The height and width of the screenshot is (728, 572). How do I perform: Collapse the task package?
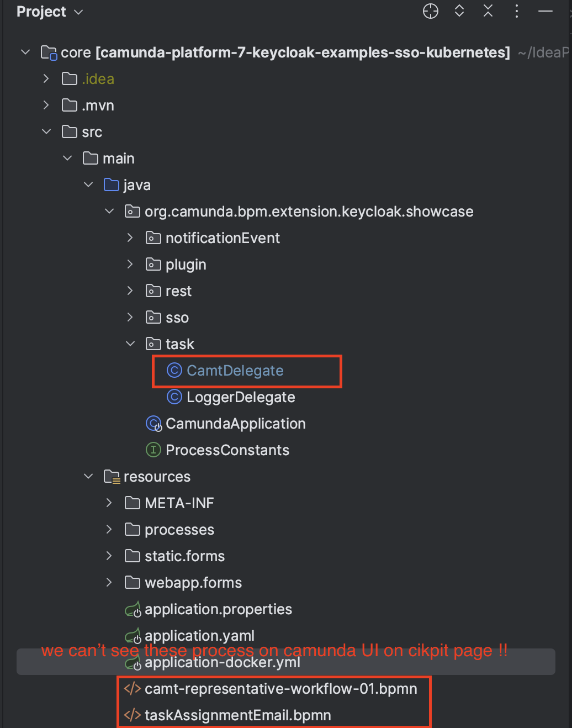tap(130, 344)
